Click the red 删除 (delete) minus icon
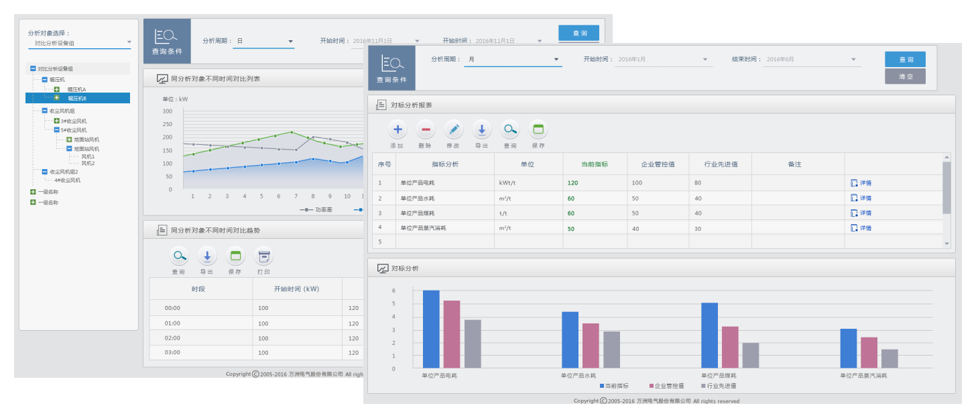The width and height of the screenshot is (980, 418). point(426,129)
